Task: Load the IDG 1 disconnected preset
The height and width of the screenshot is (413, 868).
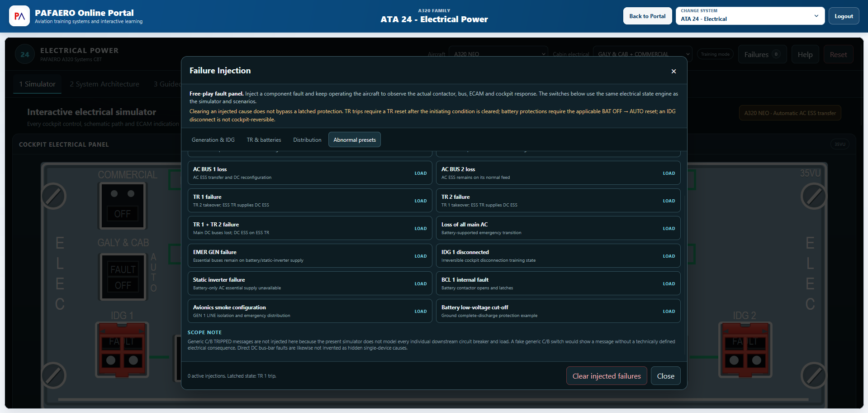Action: coord(669,256)
